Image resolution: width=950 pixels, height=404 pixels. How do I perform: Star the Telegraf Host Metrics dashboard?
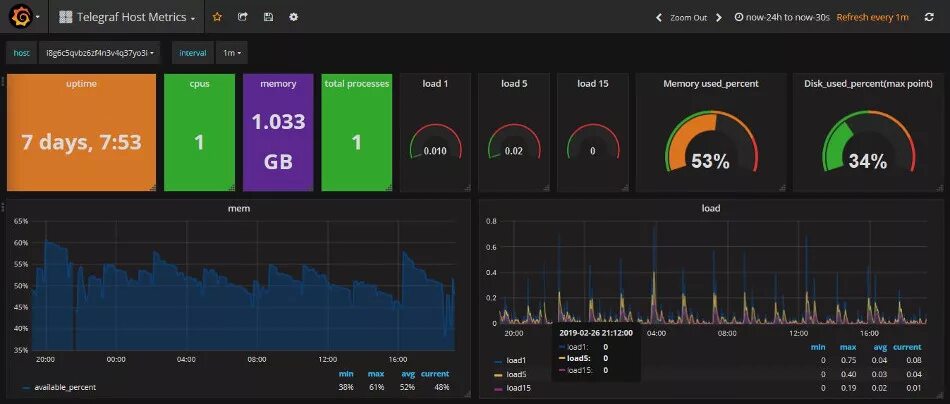[217, 17]
